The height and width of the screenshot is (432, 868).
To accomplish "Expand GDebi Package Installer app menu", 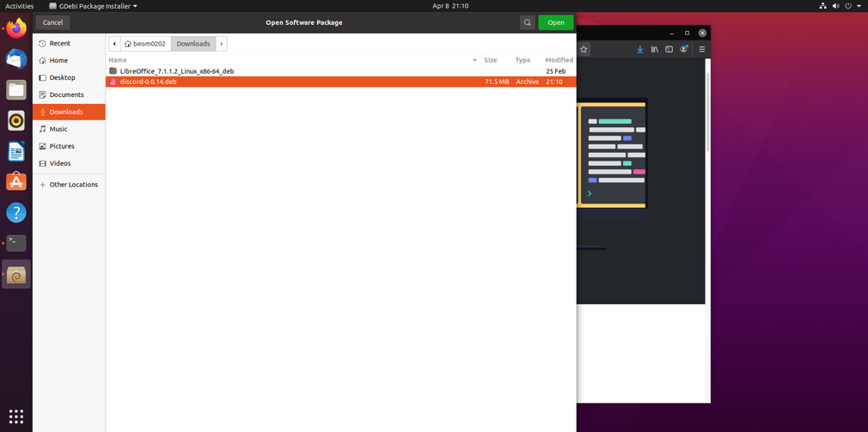I will click(x=93, y=6).
